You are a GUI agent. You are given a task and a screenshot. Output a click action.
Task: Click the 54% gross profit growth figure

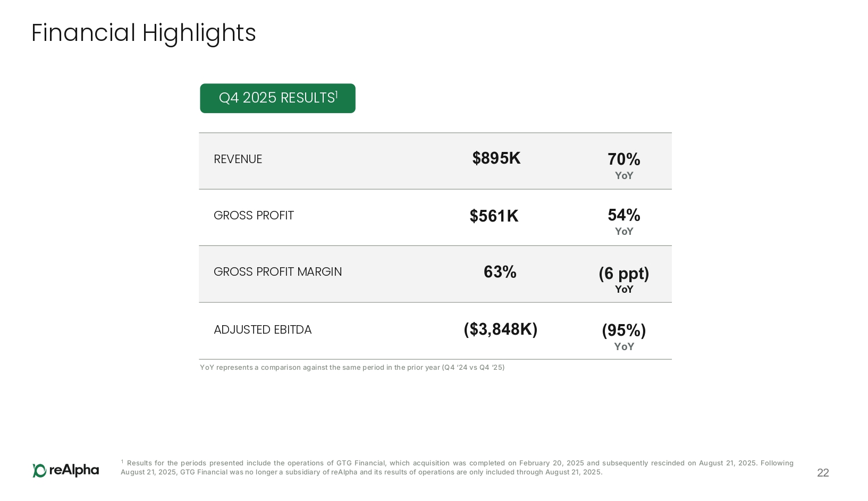click(x=623, y=215)
